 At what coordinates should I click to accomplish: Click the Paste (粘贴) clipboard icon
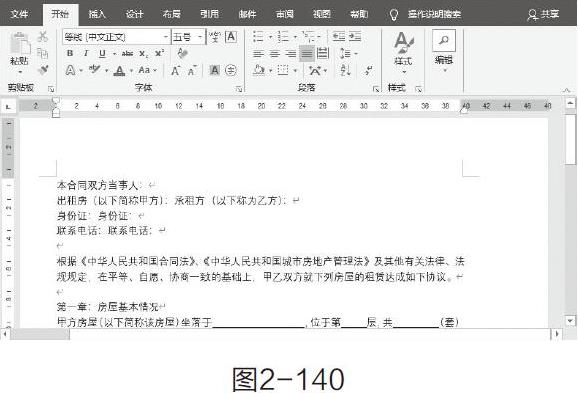click(x=20, y=44)
